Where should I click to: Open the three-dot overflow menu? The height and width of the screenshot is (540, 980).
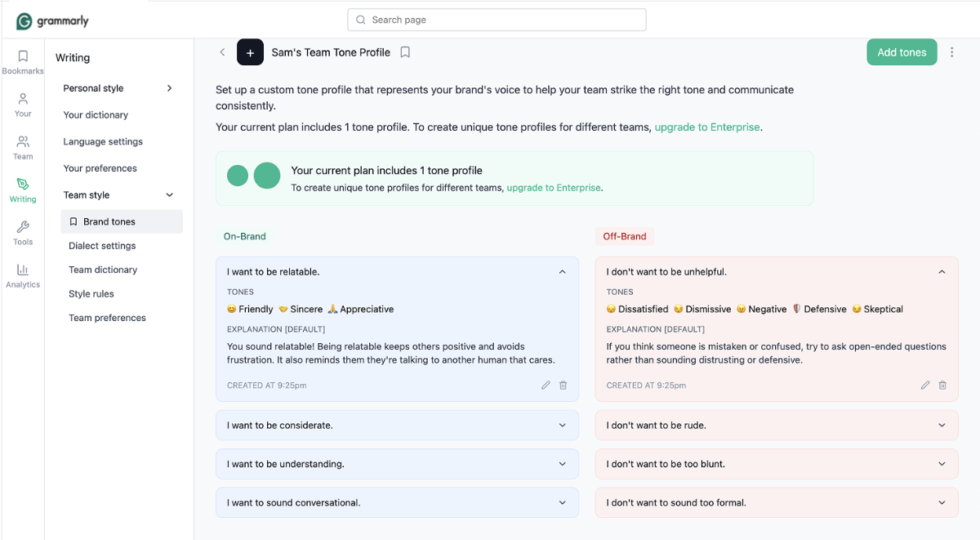[952, 51]
